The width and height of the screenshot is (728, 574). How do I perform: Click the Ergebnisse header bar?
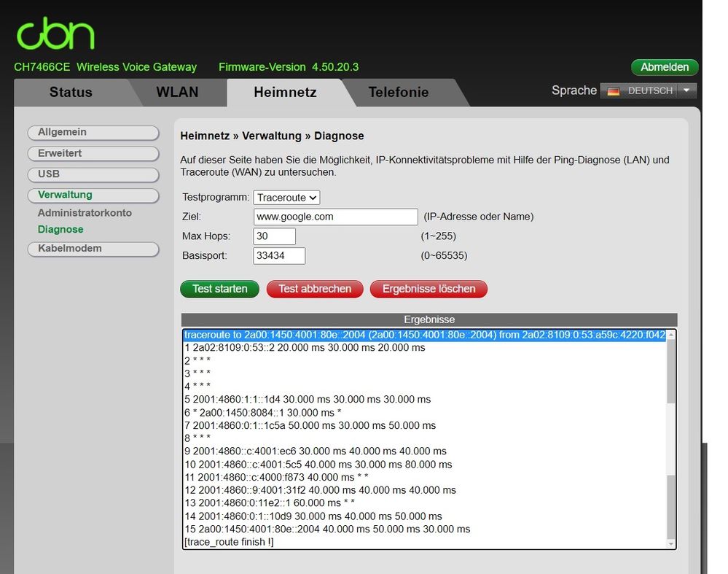[x=429, y=319]
